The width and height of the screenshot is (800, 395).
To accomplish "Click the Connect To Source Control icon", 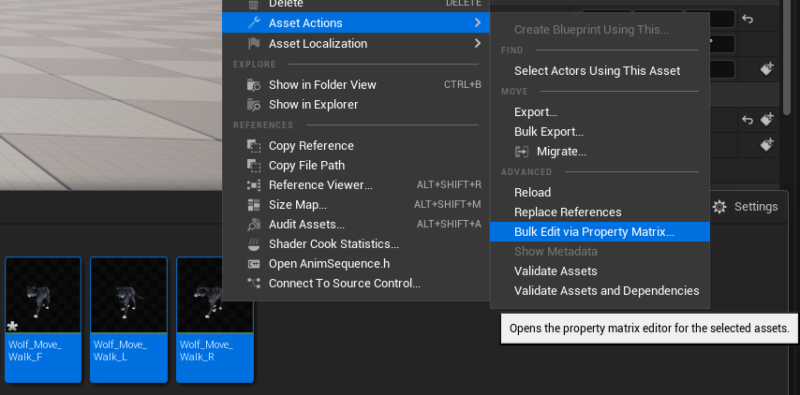I will point(254,283).
